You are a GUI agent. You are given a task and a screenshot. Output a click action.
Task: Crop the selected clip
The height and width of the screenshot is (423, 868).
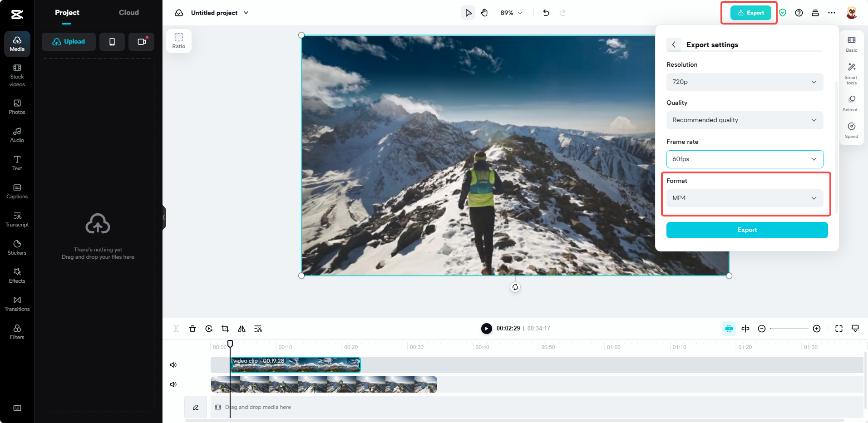point(225,329)
